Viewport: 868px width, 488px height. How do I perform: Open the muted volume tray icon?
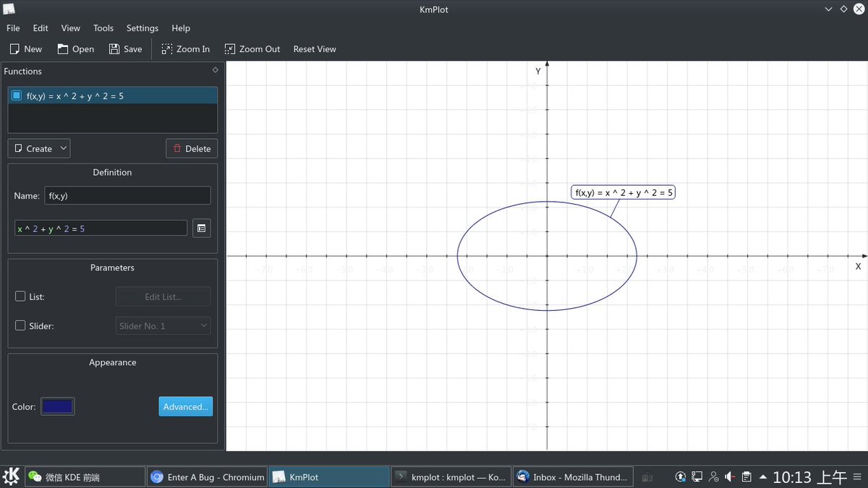[x=731, y=477]
